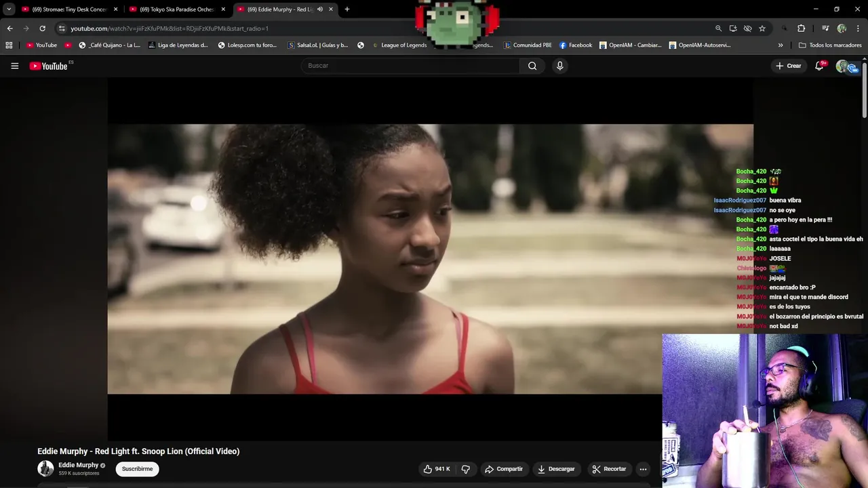This screenshot has width=868, height=488.
Task: Share the video with Compartir
Action: [x=503, y=469]
